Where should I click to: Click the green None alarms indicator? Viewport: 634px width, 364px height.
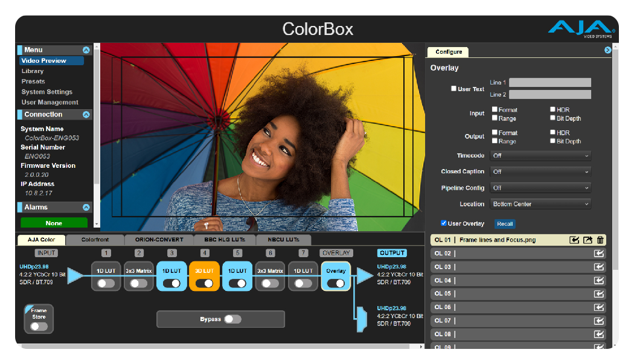pyautogui.click(x=54, y=223)
